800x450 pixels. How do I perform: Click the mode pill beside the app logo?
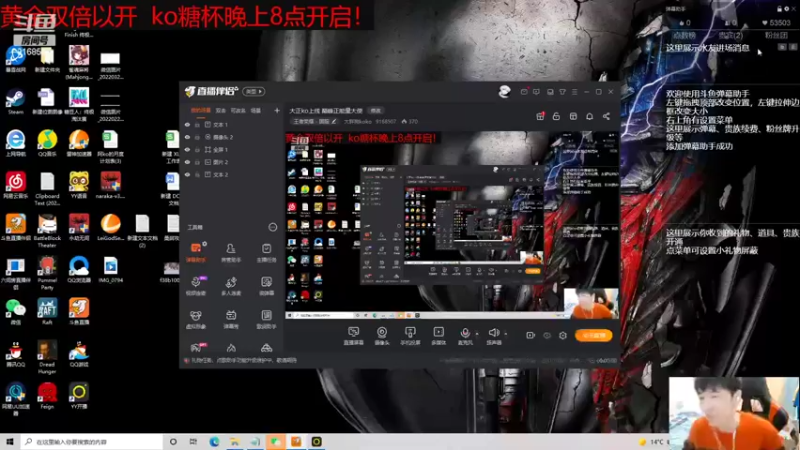pyautogui.click(x=254, y=91)
